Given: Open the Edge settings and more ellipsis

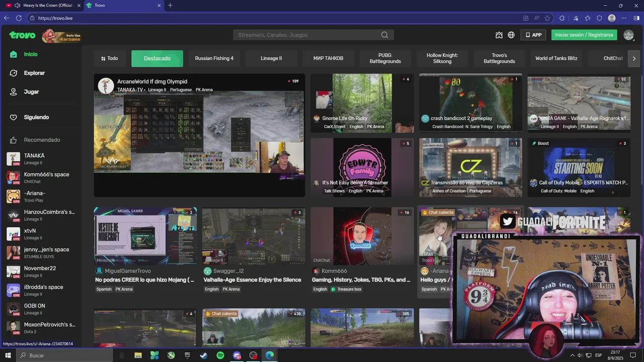Looking at the screenshot, I should (624, 18).
